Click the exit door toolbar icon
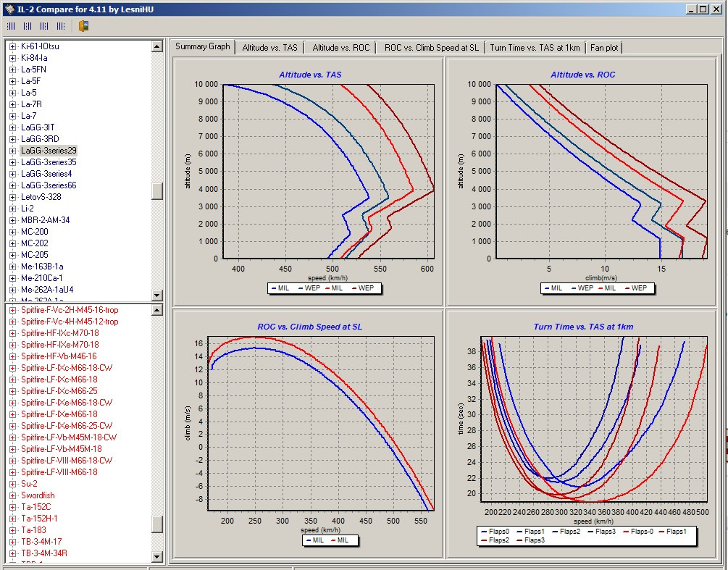Viewport: 728px width, 570px height. (84, 26)
